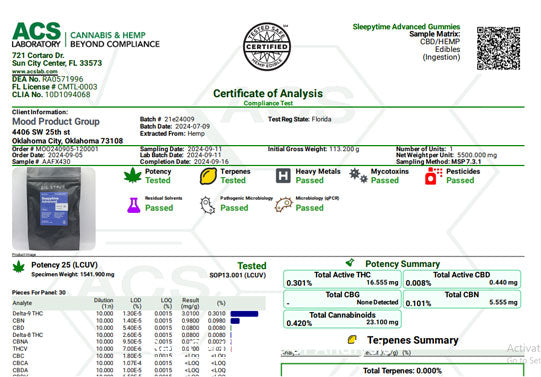The width and height of the screenshot is (541, 377).
Task: Click the Analyte column header
Action: (x=22, y=303)
